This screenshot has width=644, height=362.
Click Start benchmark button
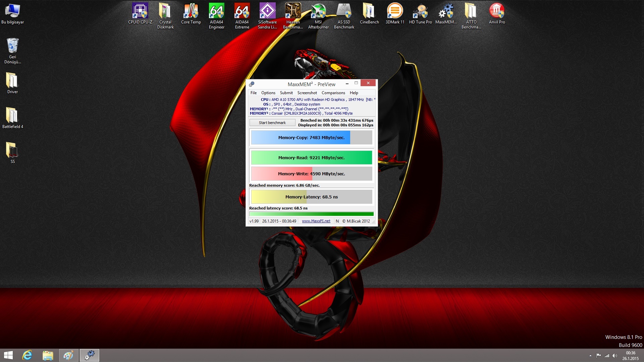(272, 123)
